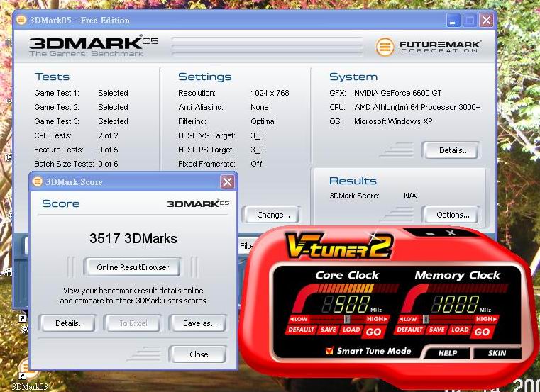This screenshot has width=540, height=392.
Task: Click 'AMD Athlon(tm) 64 Processor 3000+' text
Action: tap(417, 107)
